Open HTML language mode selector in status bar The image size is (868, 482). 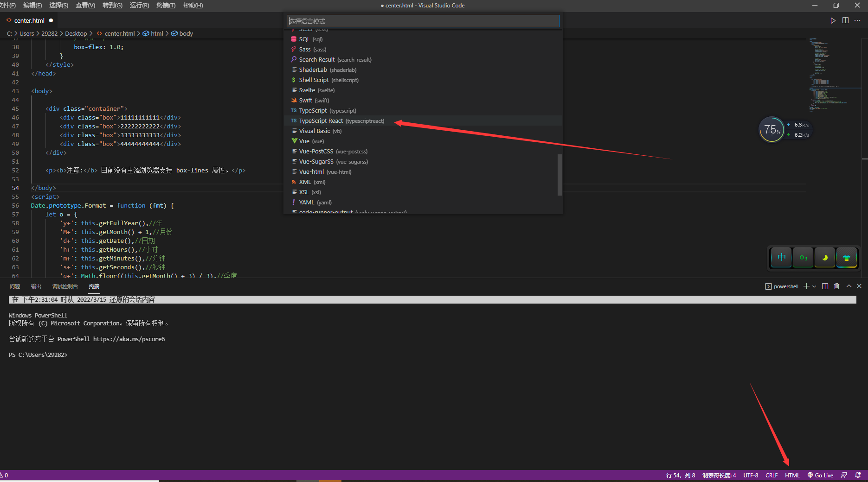coord(792,475)
